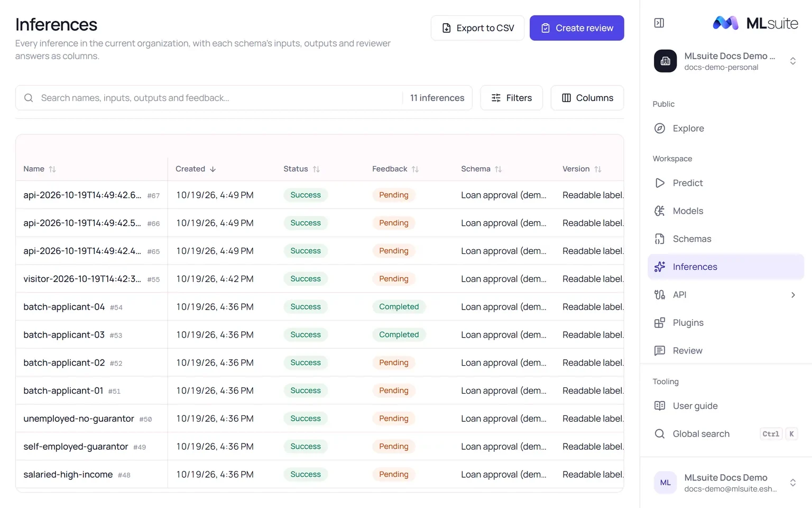Open the User guide book icon
The image size is (812, 508).
659,406
